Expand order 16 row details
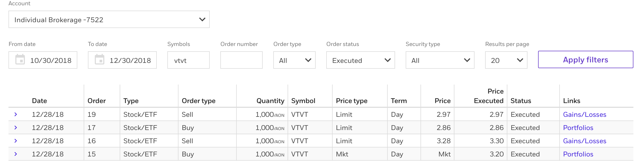This screenshot has height=167, width=644. 16,141
